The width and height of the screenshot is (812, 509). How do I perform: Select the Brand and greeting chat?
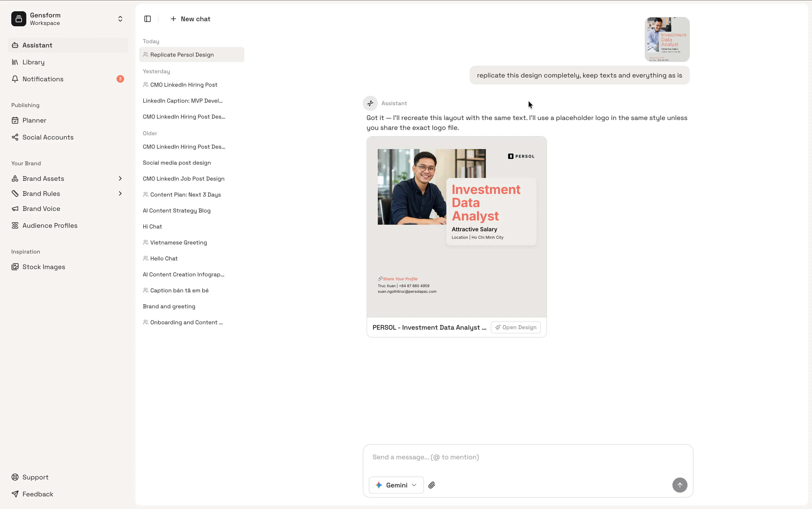[192, 306]
